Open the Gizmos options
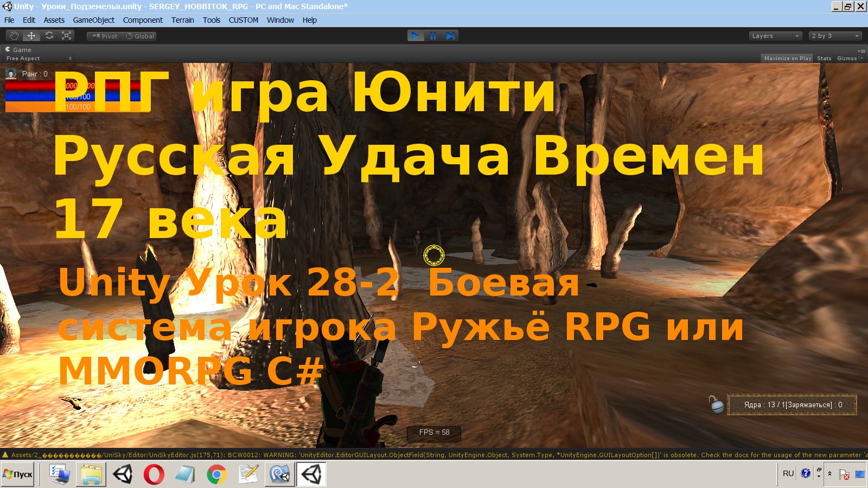This screenshot has width=868, height=488. (x=847, y=58)
